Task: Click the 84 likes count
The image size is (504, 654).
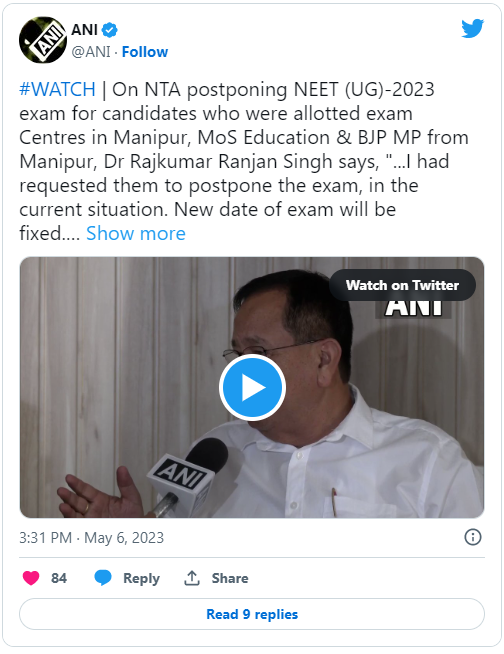Action: [59, 578]
